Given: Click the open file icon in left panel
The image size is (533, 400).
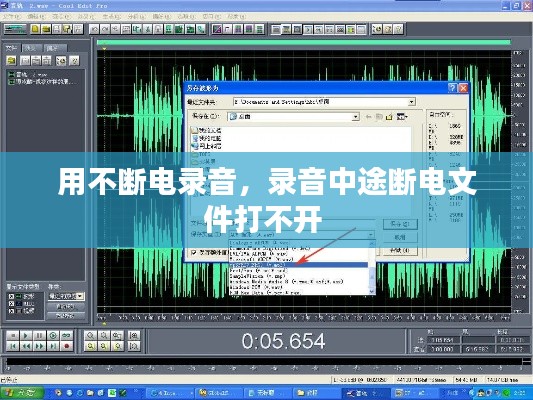Looking at the screenshot, I should [11, 61].
